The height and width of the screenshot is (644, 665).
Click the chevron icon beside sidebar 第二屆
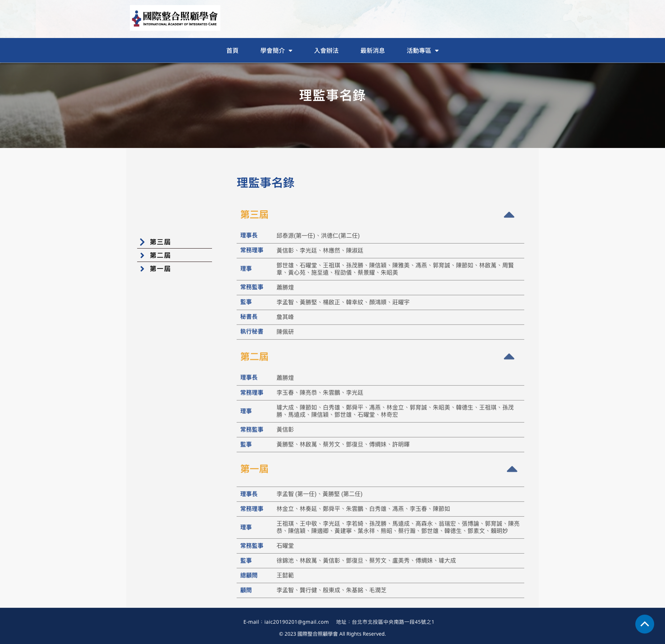tap(142, 255)
